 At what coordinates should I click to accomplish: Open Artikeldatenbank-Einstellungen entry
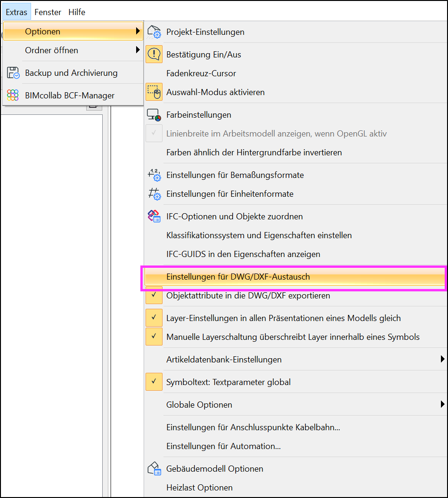pyautogui.click(x=296, y=359)
